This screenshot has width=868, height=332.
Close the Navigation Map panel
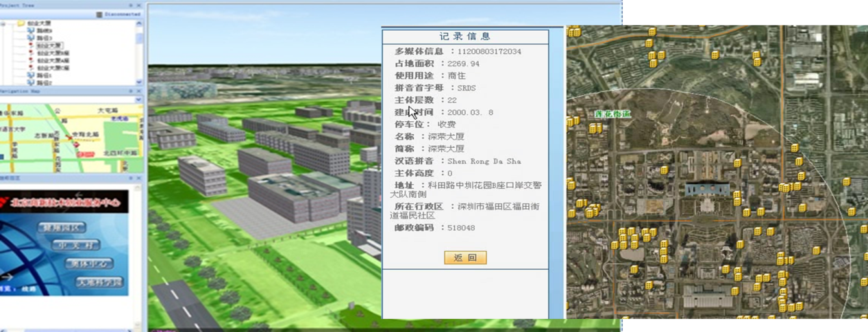tap(139, 91)
